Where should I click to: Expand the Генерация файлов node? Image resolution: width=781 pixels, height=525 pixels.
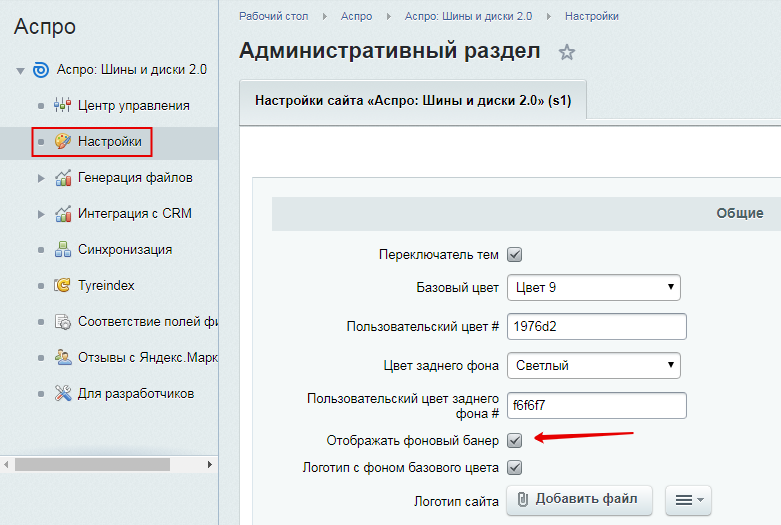(x=41, y=178)
